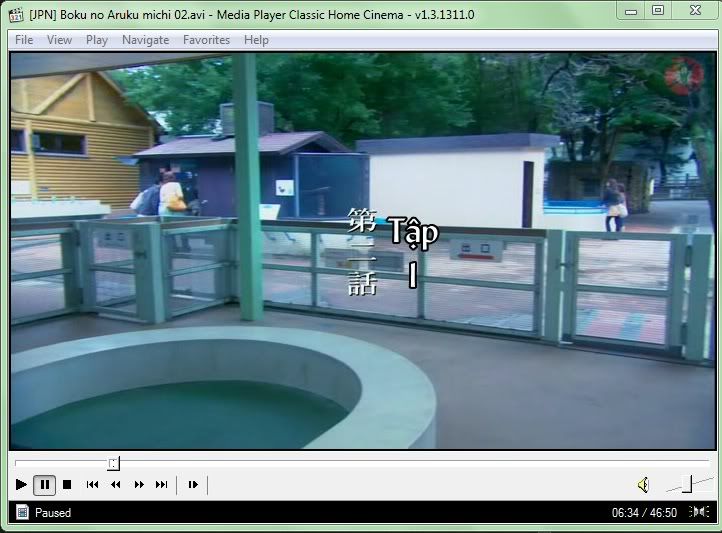722x533 pixels.
Task: Stop the video playback
Action: [67, 485]
